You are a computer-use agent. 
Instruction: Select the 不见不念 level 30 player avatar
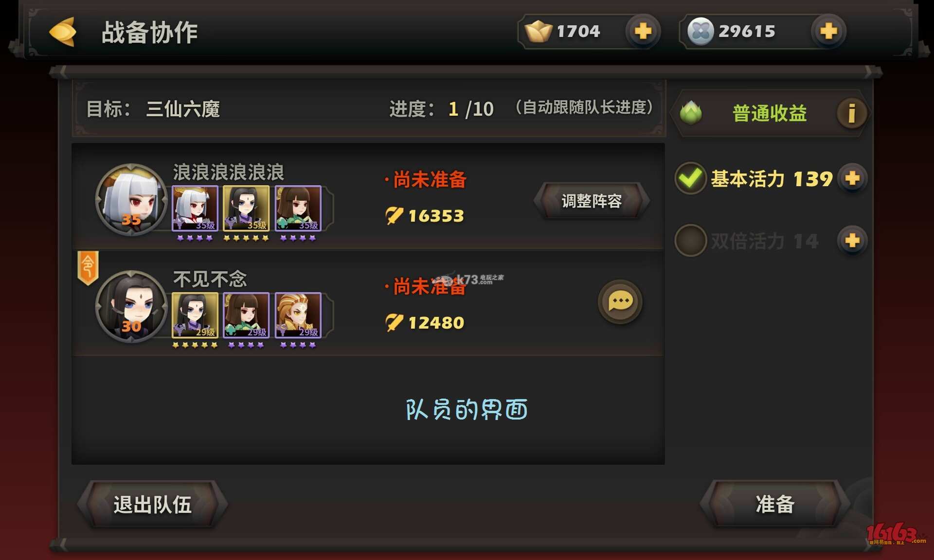pyautogui.click(x=131, y=307)
